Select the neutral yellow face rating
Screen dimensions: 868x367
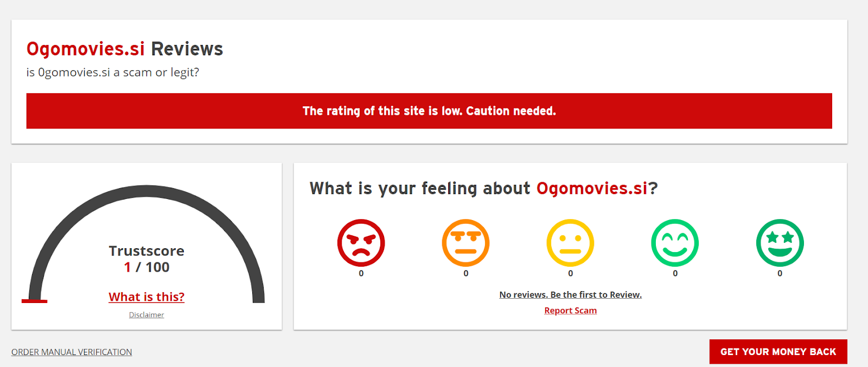tap(570, 243)
